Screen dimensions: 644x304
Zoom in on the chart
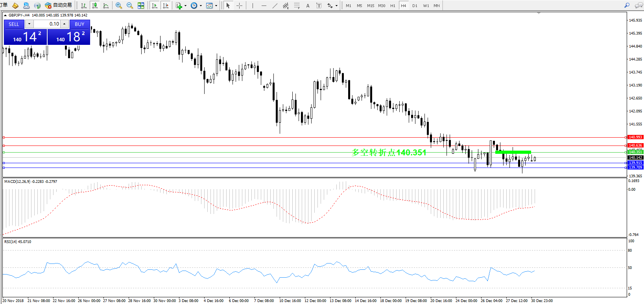click(x=118, y=6)
